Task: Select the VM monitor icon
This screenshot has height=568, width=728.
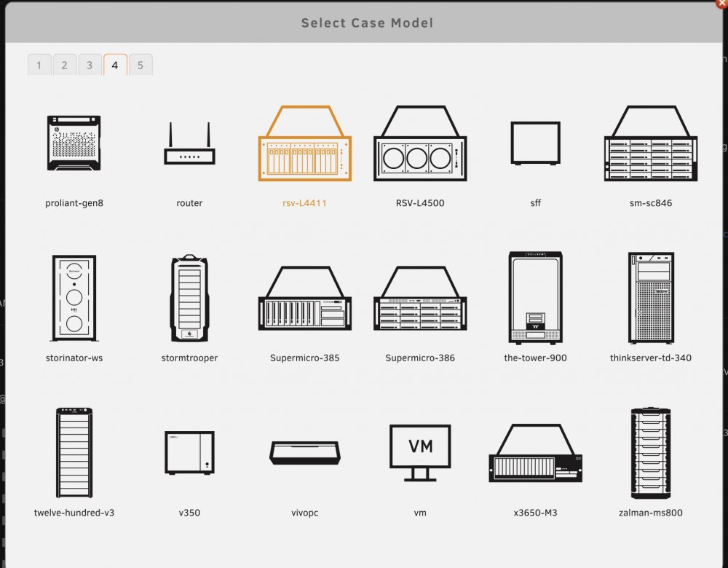Action: [420, 452]
